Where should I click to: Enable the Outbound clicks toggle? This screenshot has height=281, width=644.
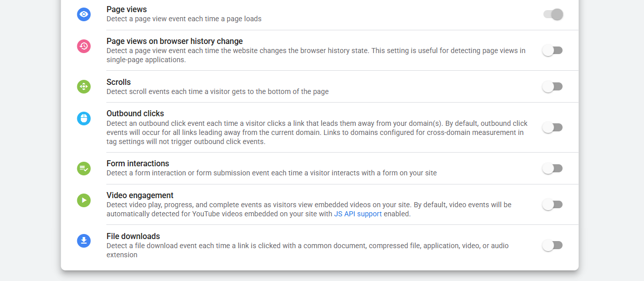[553, 127]
